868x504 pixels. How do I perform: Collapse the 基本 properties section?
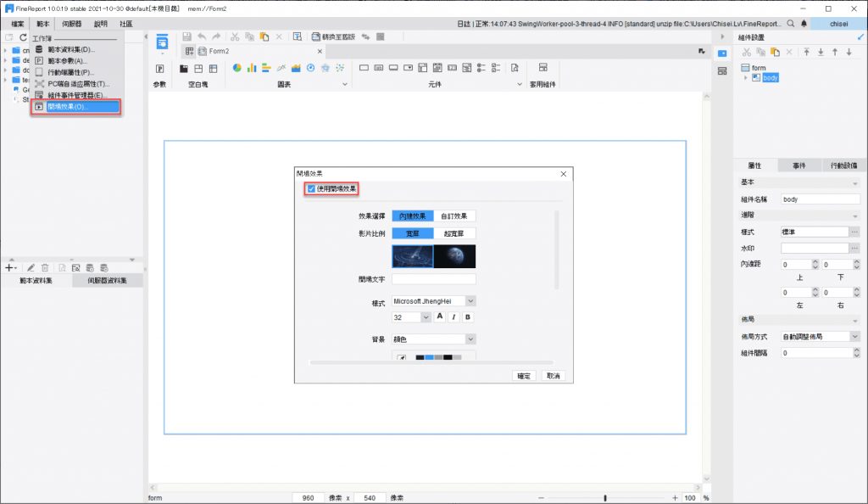tap(855, 182)
